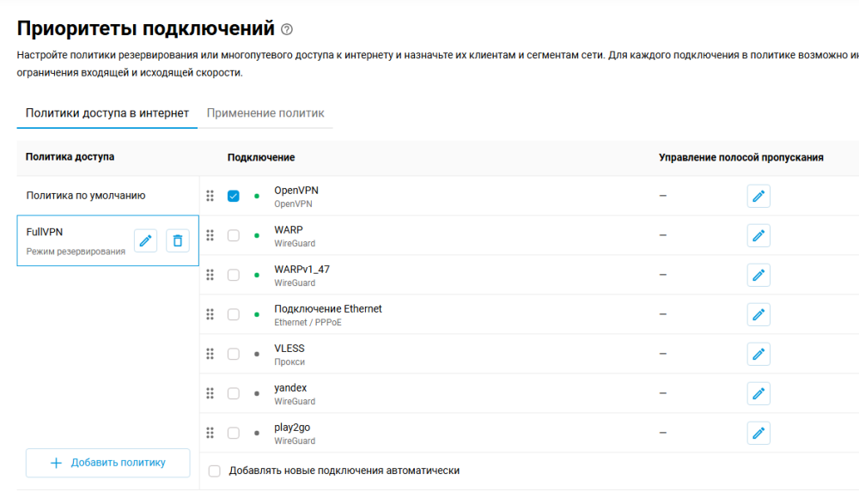Image resolution: width=859 pixels, height=504 pixels.
Task: Enable the WARPv1_47 connection checkbox
Action: [x=234, y=275]
